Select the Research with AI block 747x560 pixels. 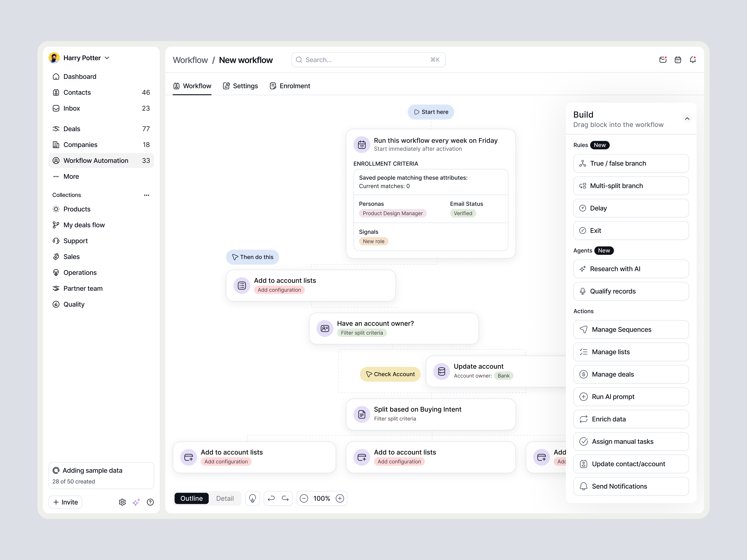631,269
